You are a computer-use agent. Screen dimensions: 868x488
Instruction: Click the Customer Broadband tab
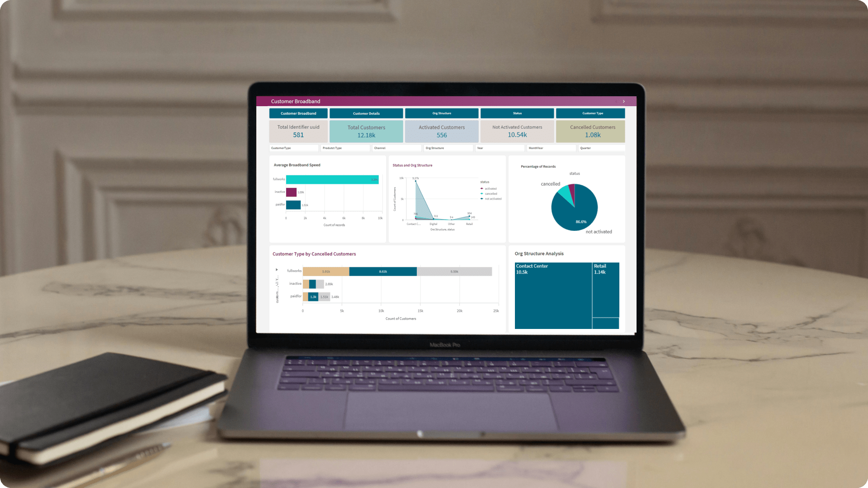(298, 113)
